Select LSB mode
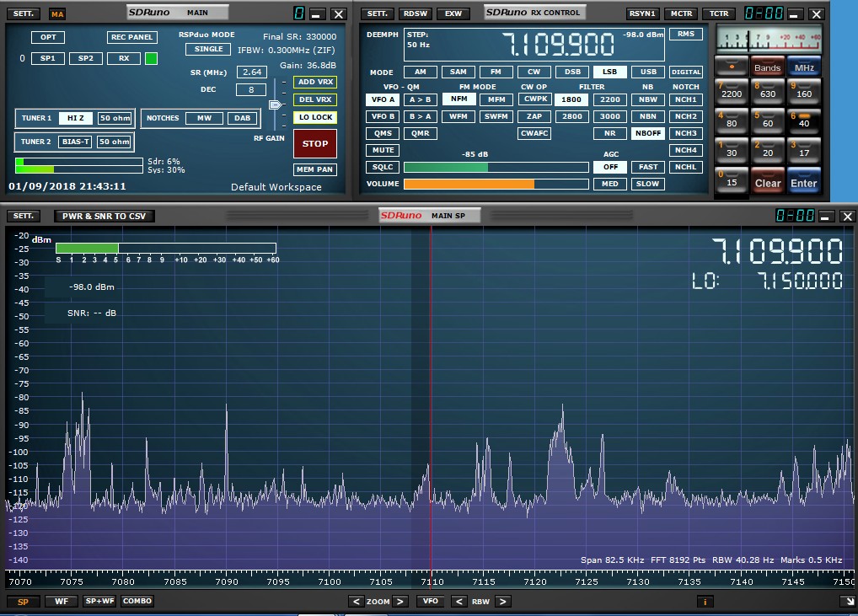The width and height of the screenshot is (858, 616). (609, 72)
